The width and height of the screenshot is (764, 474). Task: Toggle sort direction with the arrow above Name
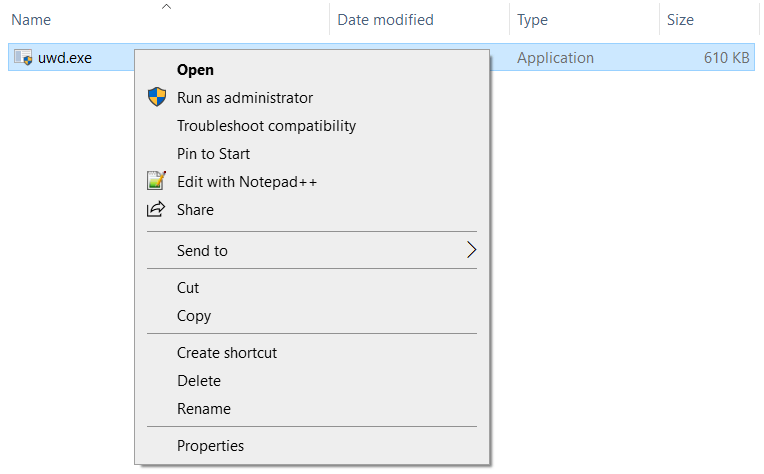pos(166,6)
